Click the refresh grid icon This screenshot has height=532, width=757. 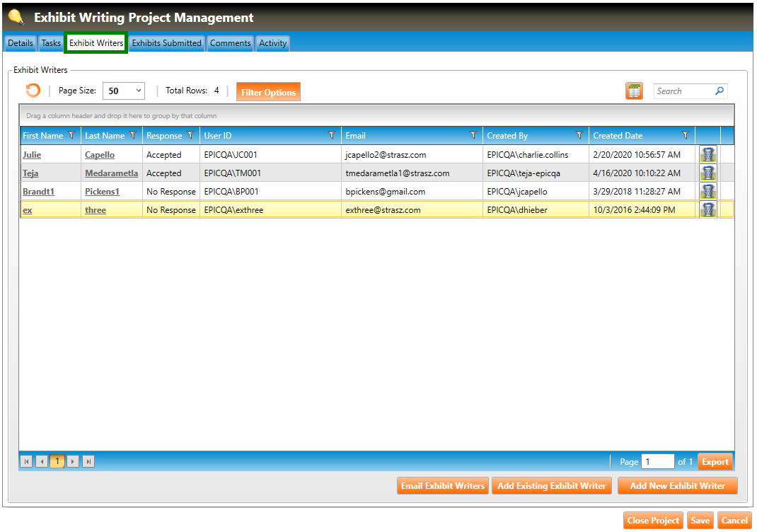tap(33, 91)
